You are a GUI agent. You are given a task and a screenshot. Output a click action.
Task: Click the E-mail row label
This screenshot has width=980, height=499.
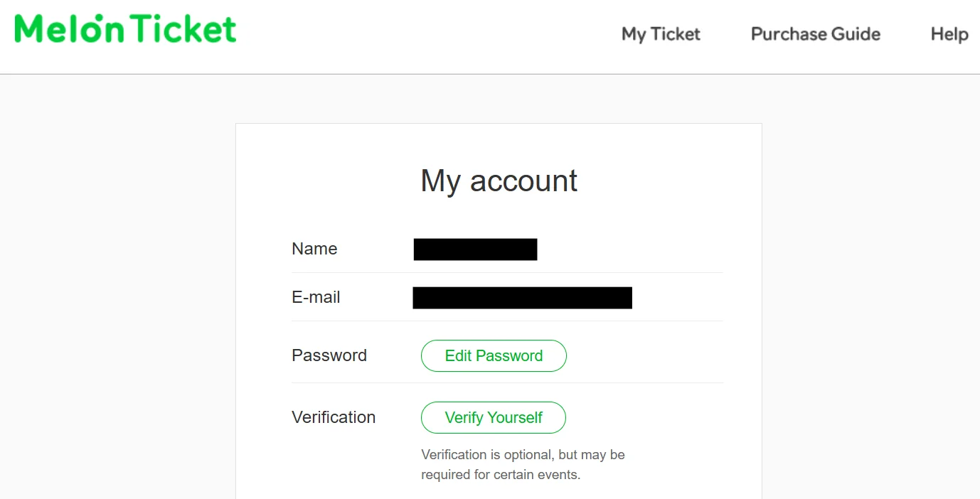click(x=316, y=297)
